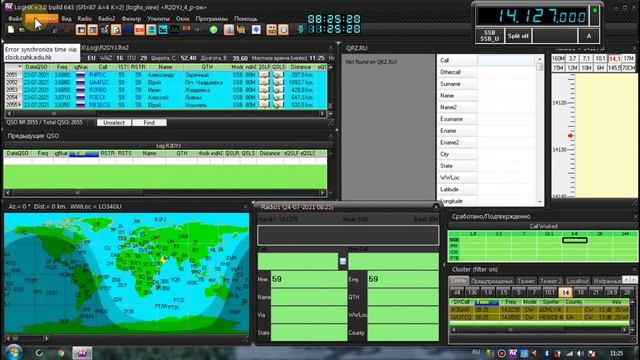Click the log table horizontal scrollbar

[165, 113]
